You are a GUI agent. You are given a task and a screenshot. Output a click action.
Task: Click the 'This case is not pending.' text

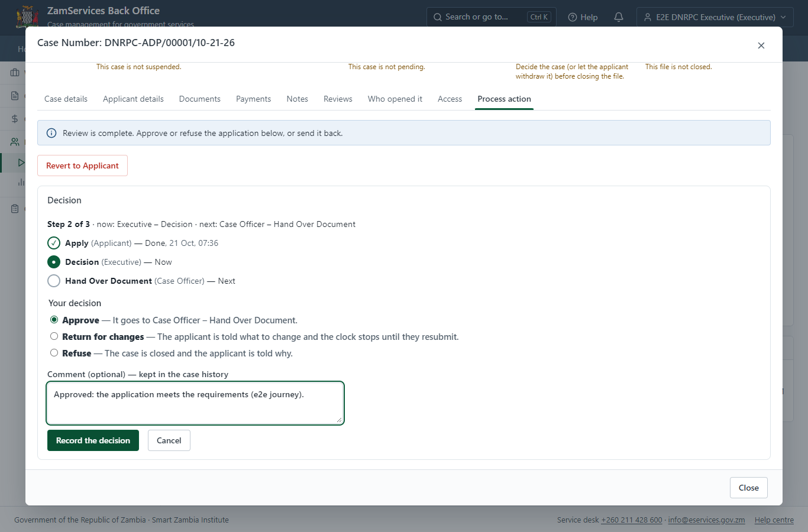coord(387,67)
